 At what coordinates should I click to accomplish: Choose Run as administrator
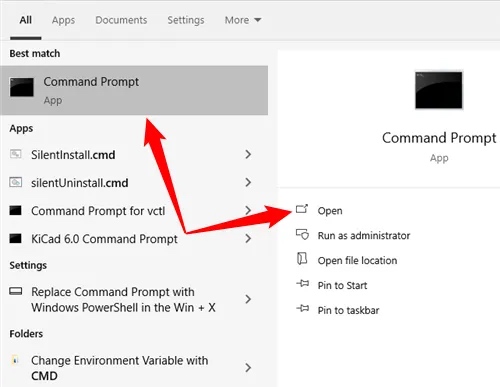364,236
